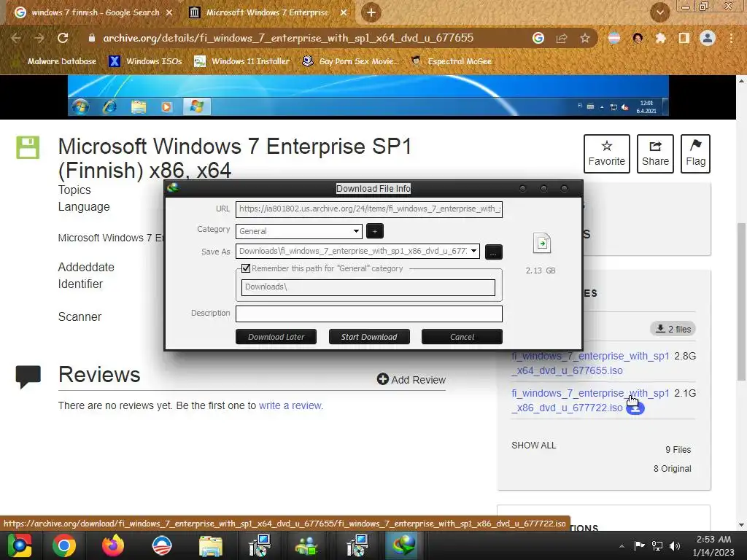Click the Start Download button
This screenshot has width=747, height=560.
(369, 337)
